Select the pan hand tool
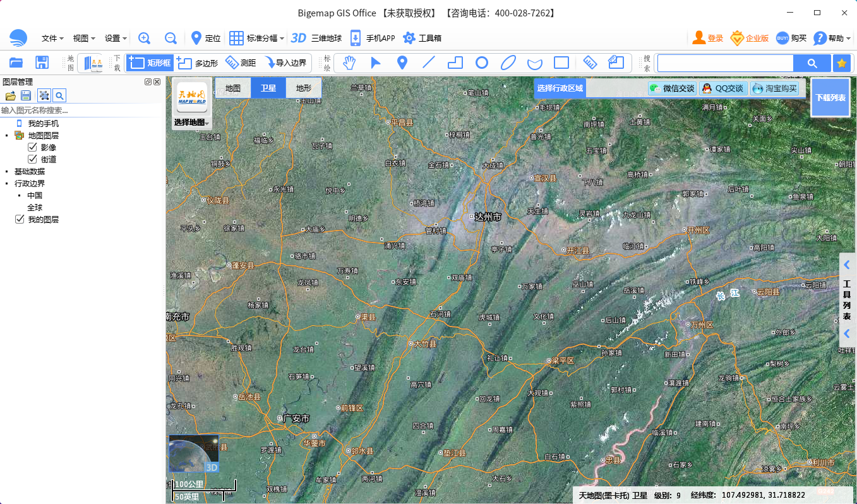The width and height of the screenshot is (857, 504). click(349, 63)
